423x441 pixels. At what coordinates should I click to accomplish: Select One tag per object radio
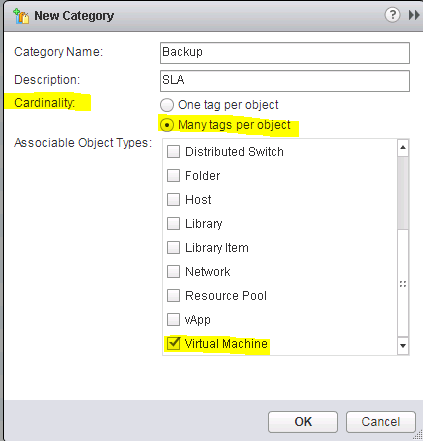[x=167, y=105]
